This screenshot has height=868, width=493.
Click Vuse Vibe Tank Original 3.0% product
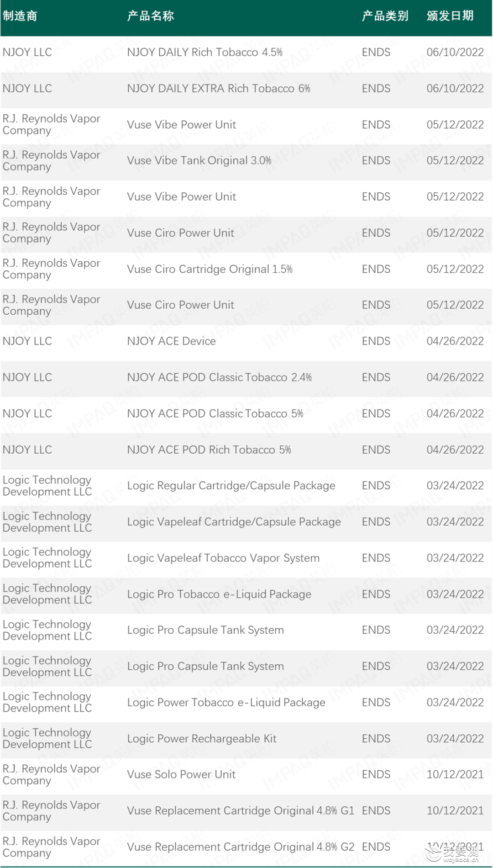click(x=199, y=161)
